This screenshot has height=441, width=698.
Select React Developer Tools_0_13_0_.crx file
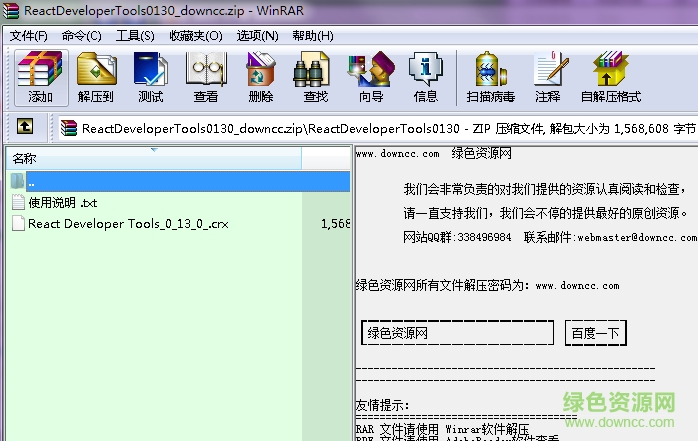pyautogui.click(x=128, y=223)
